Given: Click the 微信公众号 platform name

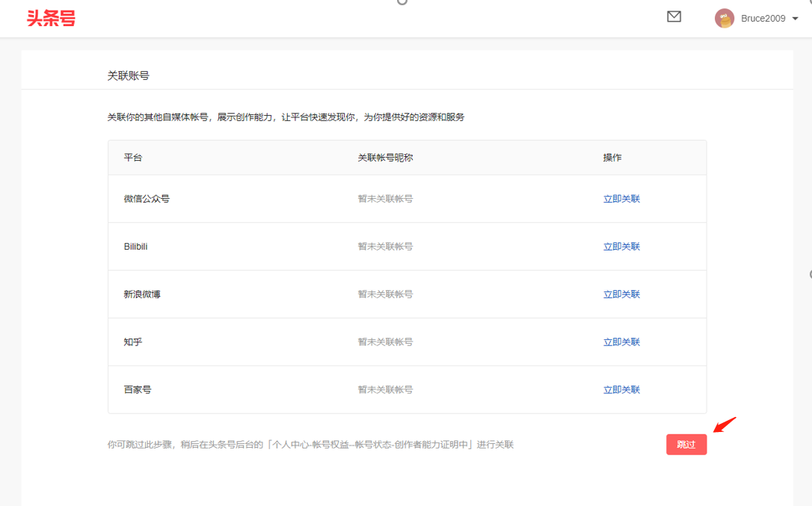Looking at the screenshot, I should [x=147, y=199].
